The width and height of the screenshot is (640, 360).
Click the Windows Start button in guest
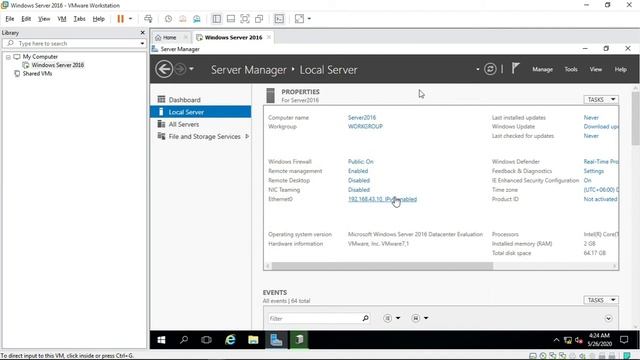click(161, 340)
